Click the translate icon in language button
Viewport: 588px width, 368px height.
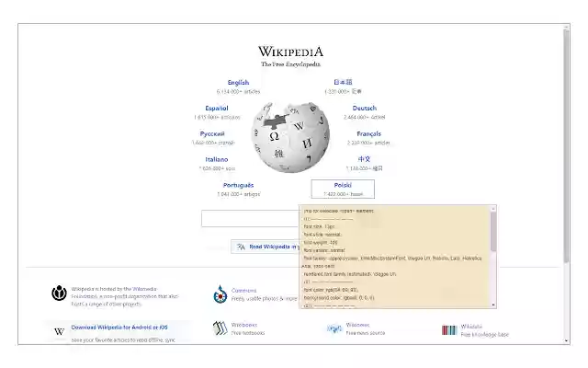click(x=241, y=247)
